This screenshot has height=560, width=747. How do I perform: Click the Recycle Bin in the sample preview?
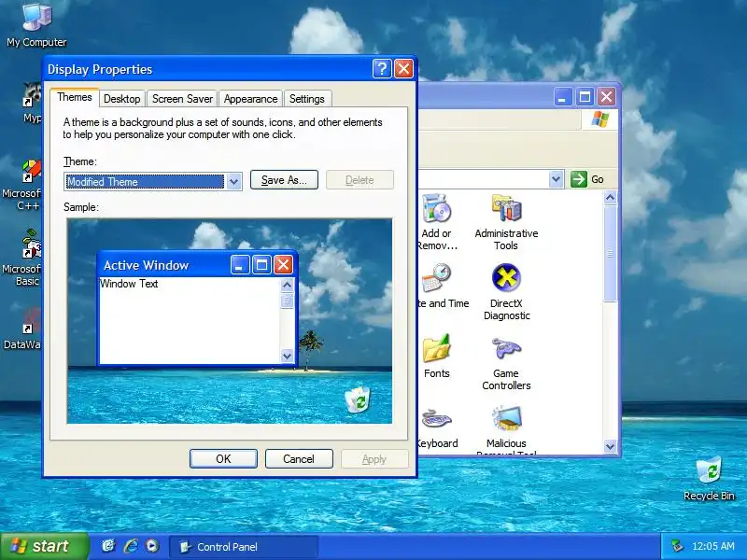point(358,400)
